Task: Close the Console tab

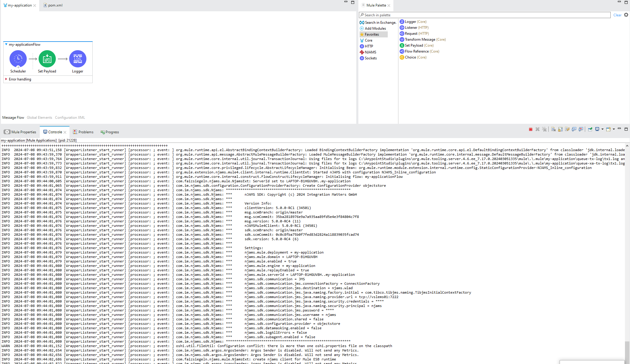Action: (x=65, y=132)
